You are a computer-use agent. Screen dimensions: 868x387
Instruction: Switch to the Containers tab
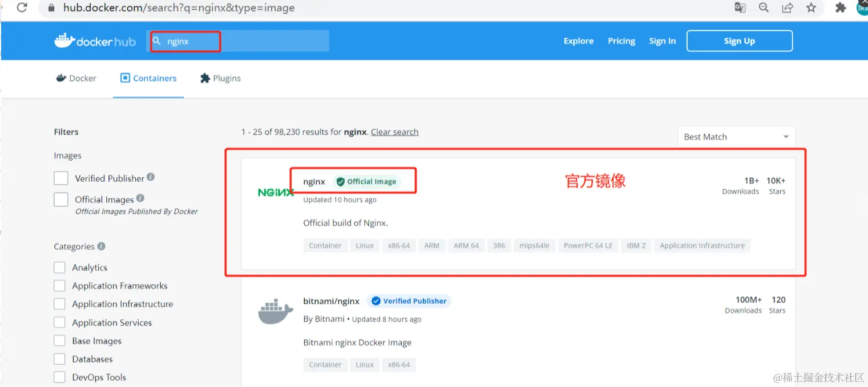tap(148, 78)
